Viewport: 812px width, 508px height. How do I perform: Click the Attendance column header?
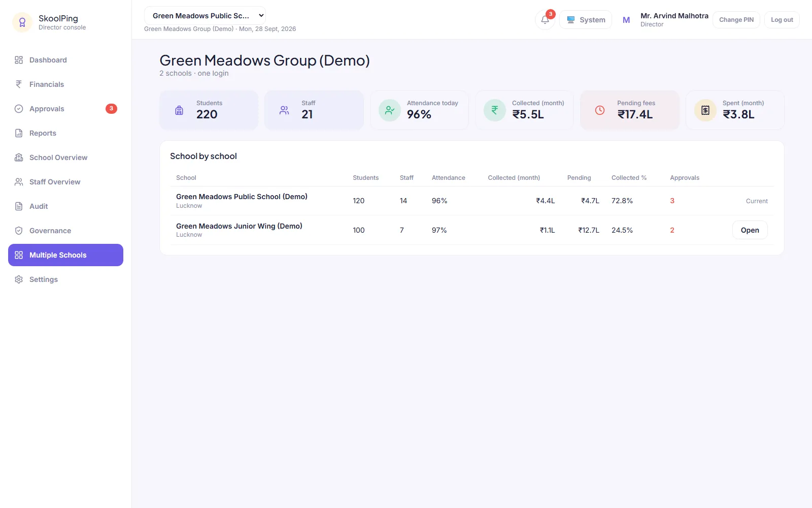coord(449,178)
